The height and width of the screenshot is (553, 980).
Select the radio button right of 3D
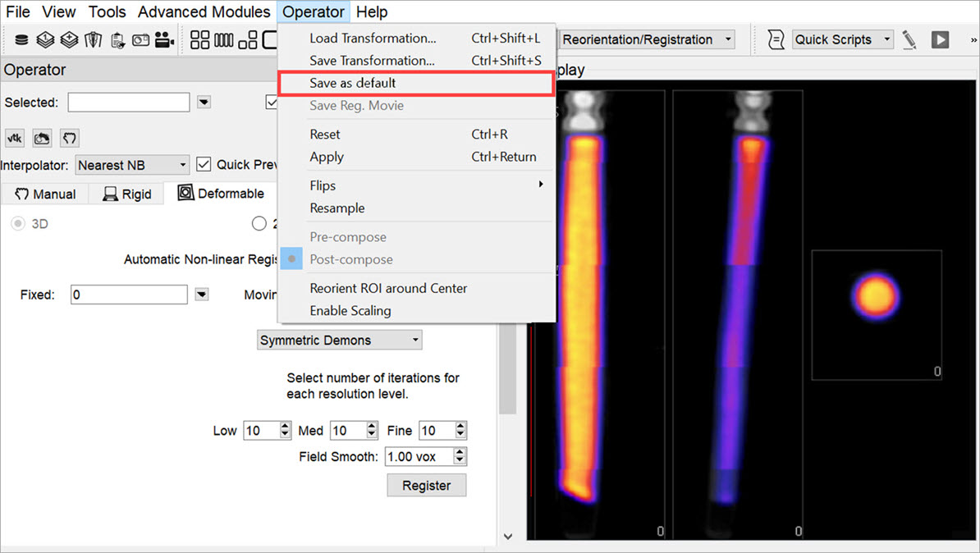259,223
